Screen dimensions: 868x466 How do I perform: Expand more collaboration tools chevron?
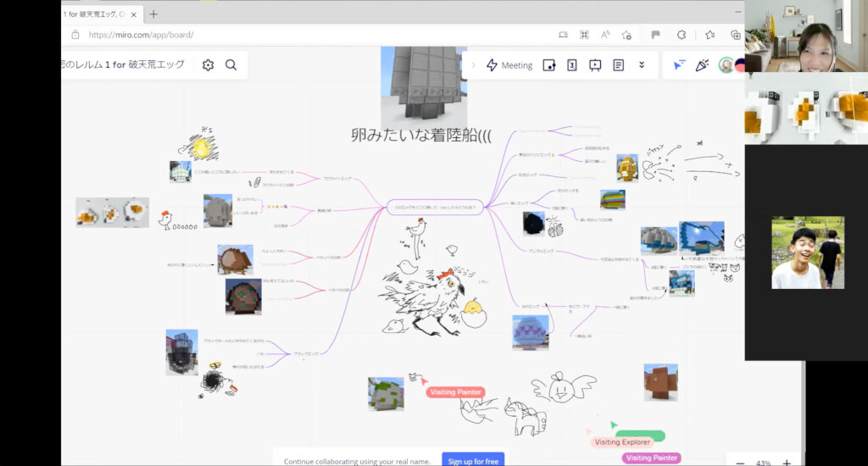tap(642, 64)
